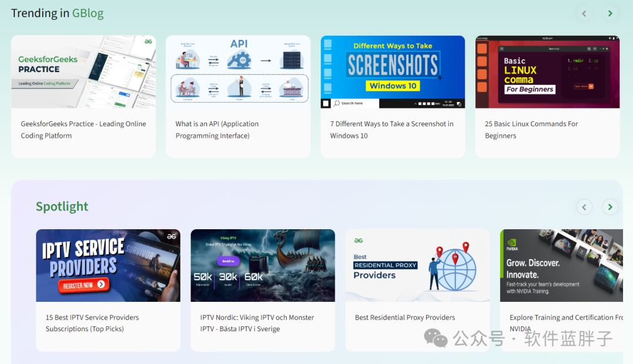633x364 pixels.
Task: Show previous Trending in GBlog cards
Action: point(584,13)
